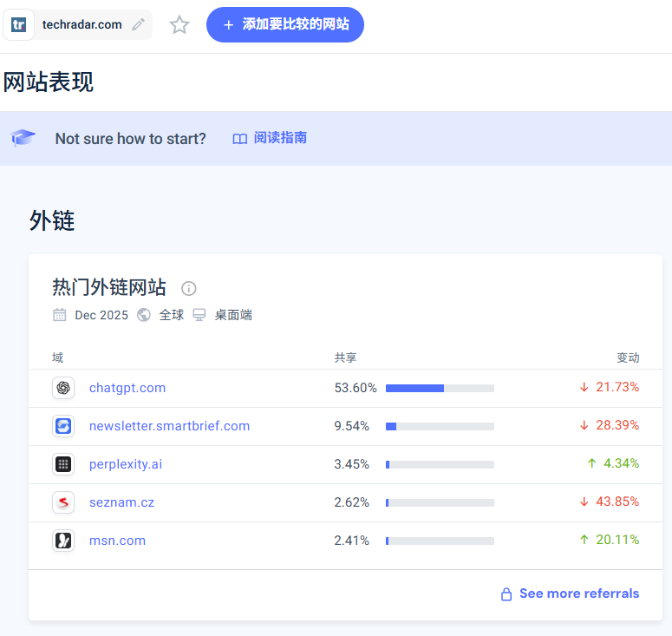Click the 域 column header
The image size is (672, 636).
pyautogui.click(x=58, y=357)
